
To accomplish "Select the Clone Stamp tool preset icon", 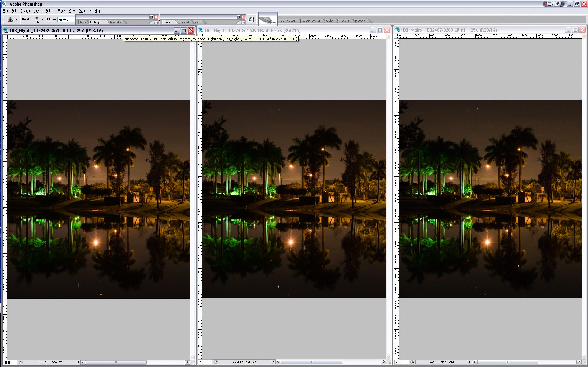I will pyautogui.click(x=10, y=19).
